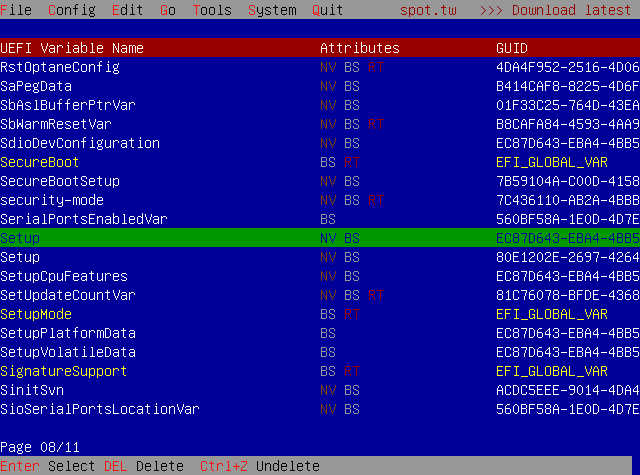Select the SetupCpuFeatures row
The width and height of the screenshot is (640, 475).
click(x=64, y=276)
